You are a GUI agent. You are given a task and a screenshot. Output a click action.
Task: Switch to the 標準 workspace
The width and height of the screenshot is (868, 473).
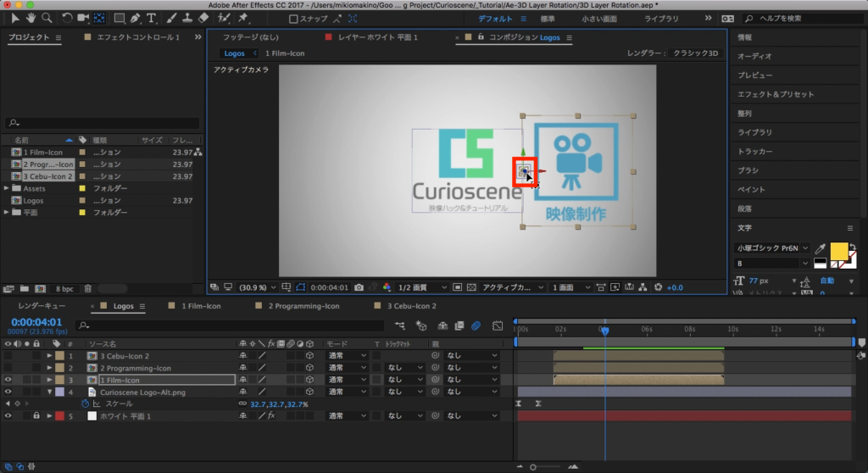[x=548, y=19]
